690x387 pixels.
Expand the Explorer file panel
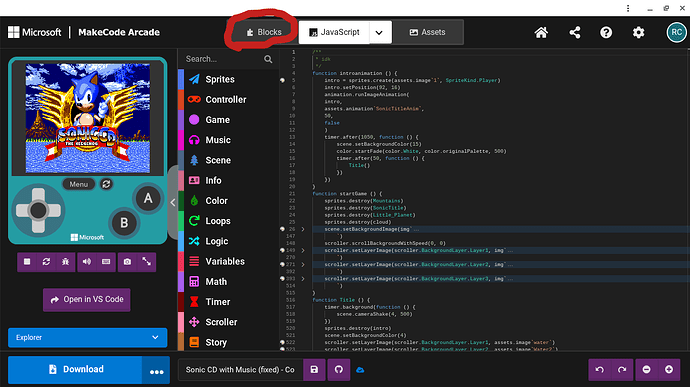pyautogui.click(x=88, y=338)
